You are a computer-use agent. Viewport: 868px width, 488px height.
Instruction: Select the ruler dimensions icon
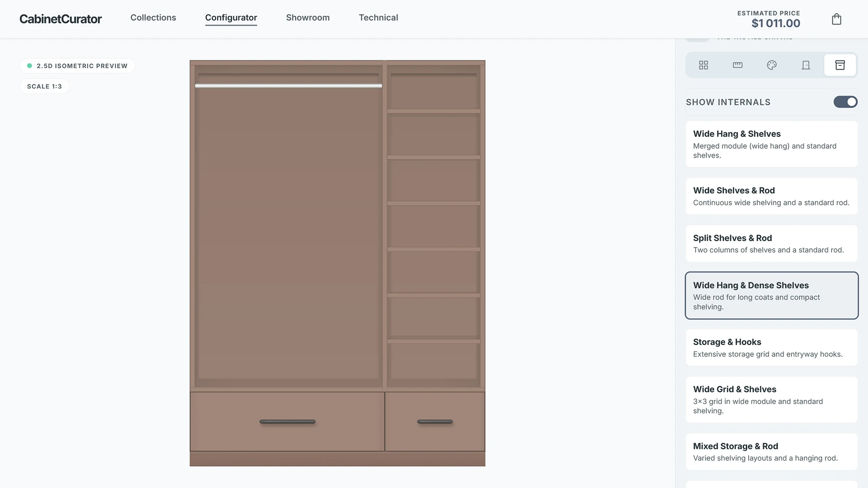click(737, 65)
